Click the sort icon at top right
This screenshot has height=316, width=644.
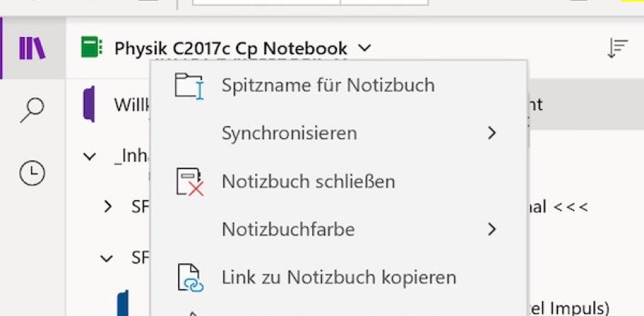[617, 49]
